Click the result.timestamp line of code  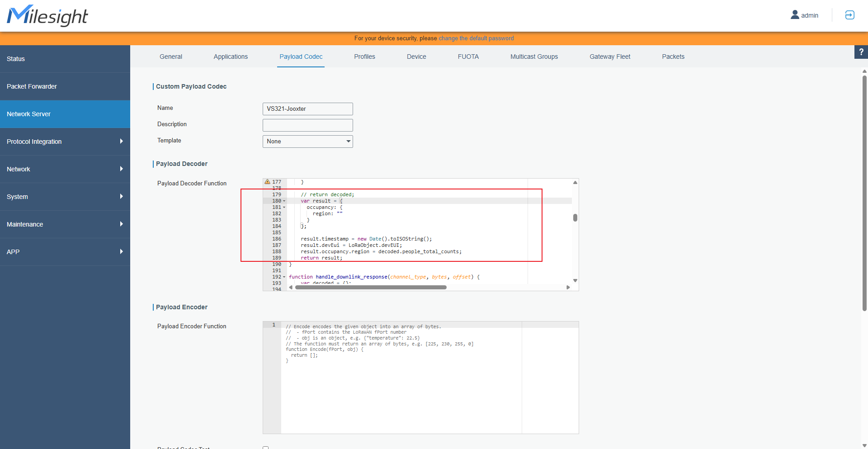coord(366,239)
